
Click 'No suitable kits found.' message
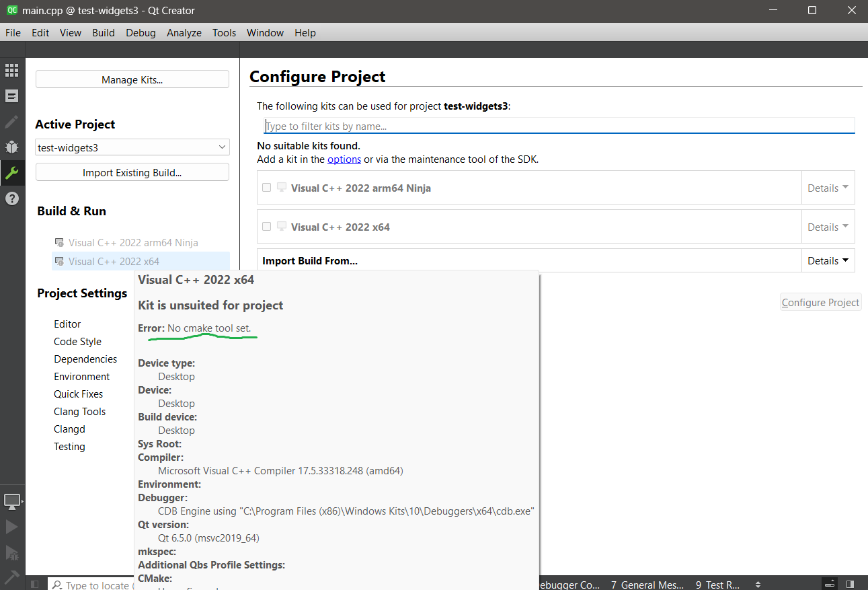(x=309, y=145)
